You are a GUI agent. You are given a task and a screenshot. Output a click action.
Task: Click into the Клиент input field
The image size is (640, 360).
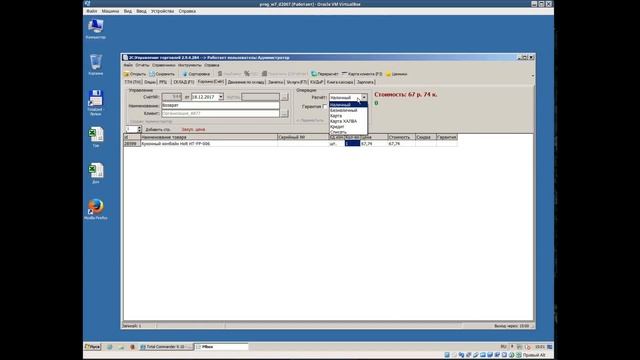[220, 113]
